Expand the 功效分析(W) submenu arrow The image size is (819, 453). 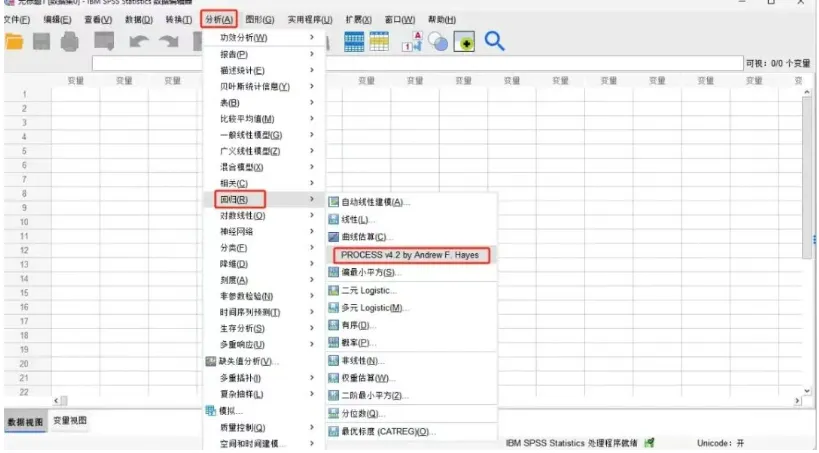312,37
